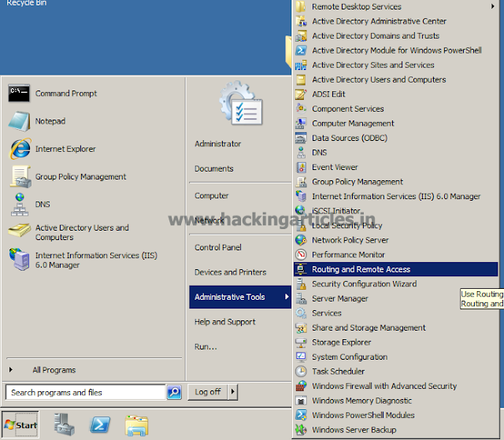Click the Event Viewer icon
This screenshot has width=504, height=440.
coord(301,167)
